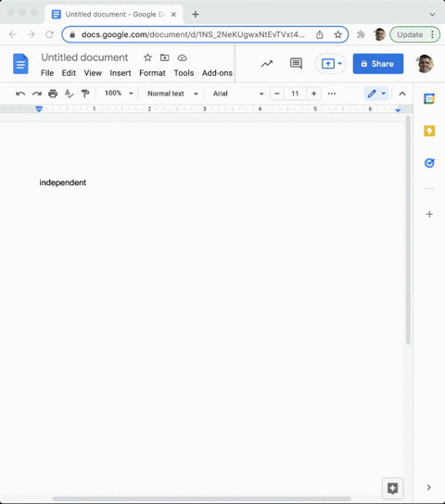Go back to previous page
The height and width of the screenshot is (504, 445).
coord(13,34)
